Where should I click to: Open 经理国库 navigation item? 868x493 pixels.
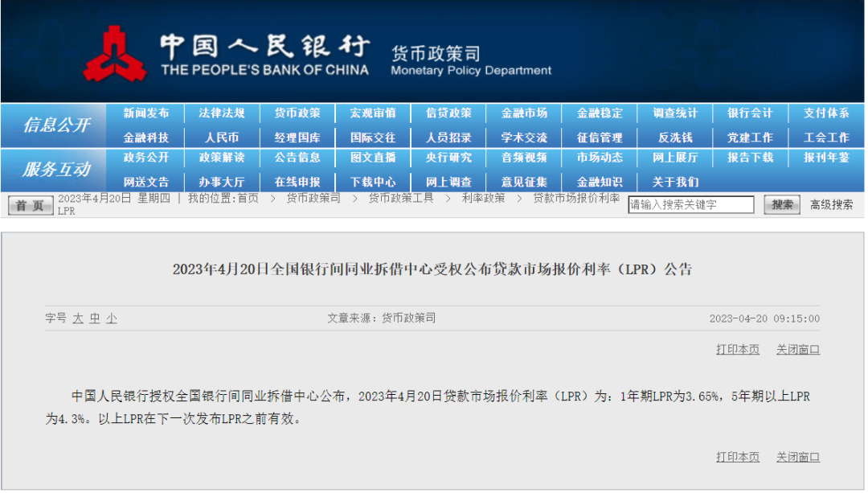pyautogui.click(x=298, y=138)
